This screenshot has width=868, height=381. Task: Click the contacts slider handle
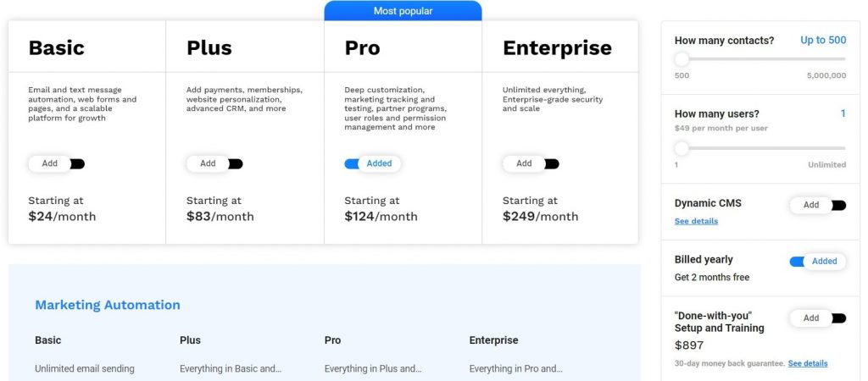point(682,59)
